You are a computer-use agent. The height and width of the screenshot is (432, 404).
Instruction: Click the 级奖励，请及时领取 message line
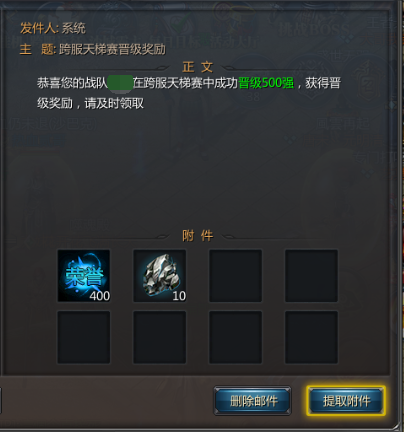(x=90, y=103)
